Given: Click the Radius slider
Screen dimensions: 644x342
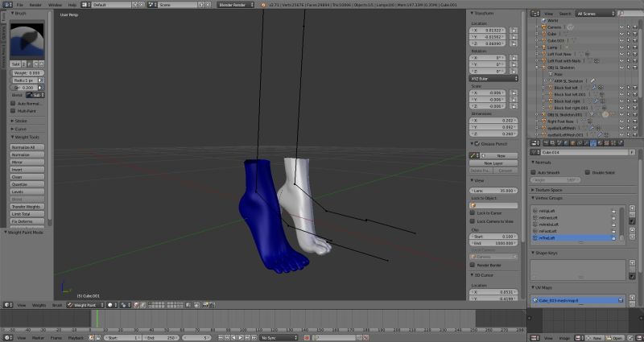Looking at the screenshot, I should (x=23, y=80).
